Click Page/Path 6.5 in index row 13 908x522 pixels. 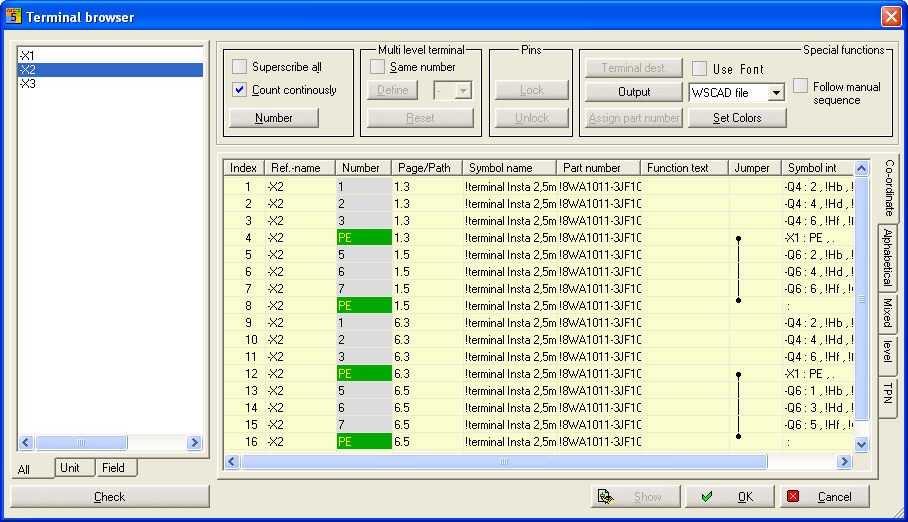pyautogui.click(x=427, y=390)
